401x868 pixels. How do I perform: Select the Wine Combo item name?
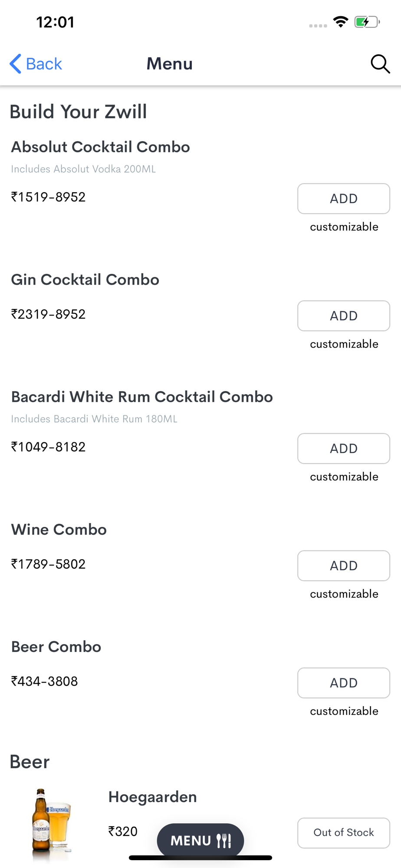pos(59,530)
